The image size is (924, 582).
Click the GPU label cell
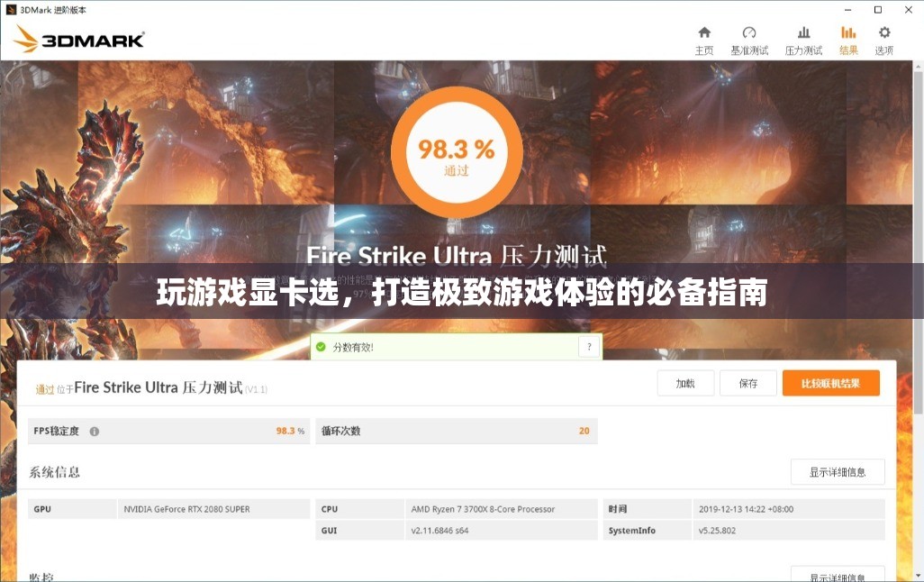(72, 509)
